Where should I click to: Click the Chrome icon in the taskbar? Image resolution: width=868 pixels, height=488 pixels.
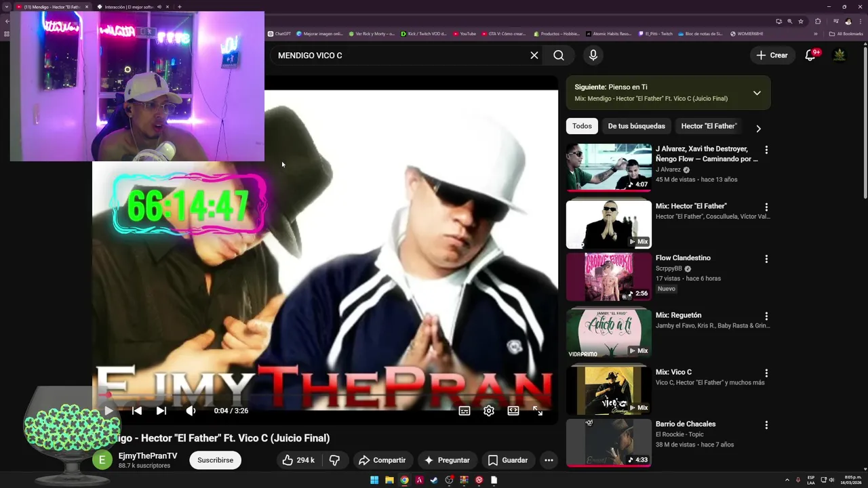(404, 480)
